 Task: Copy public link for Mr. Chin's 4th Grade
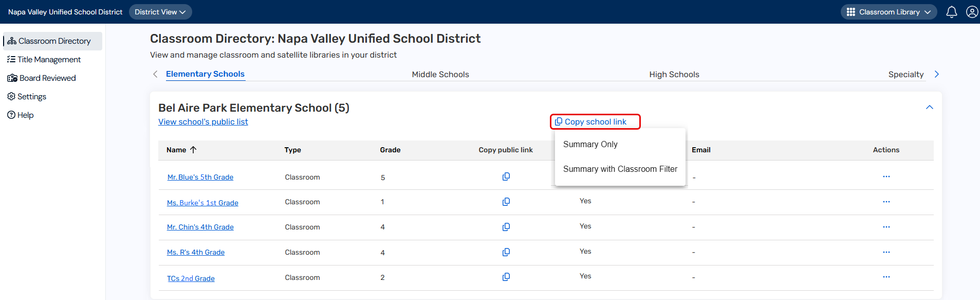pyautogui.click(x=506, y=227)
